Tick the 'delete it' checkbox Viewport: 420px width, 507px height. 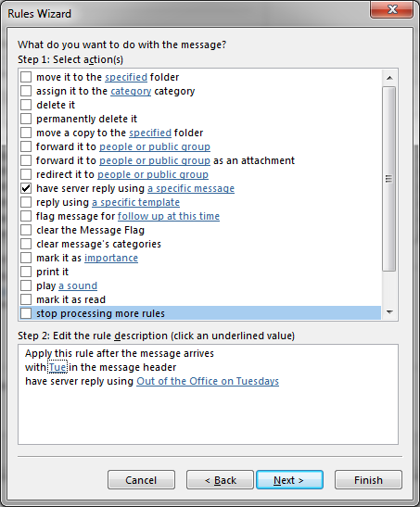(26, 105)
